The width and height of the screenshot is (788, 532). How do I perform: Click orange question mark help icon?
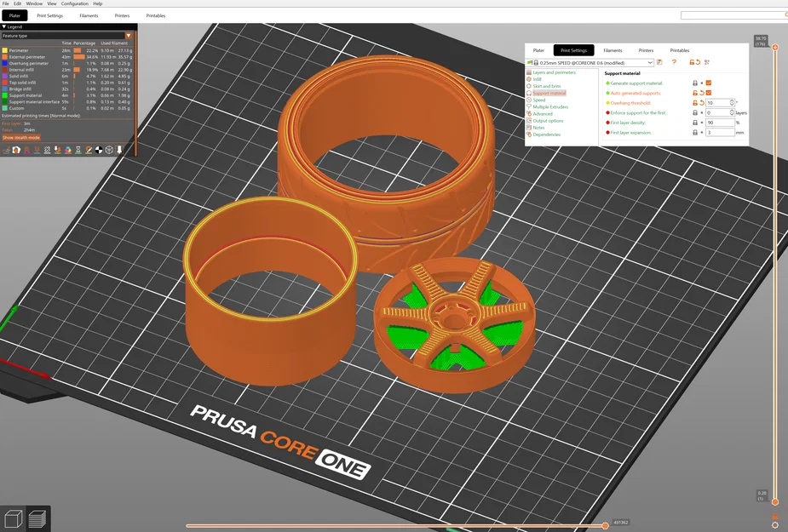point(674,62)
